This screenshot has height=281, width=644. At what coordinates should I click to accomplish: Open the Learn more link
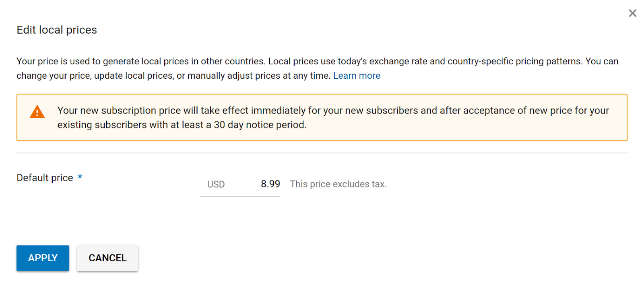pyautogui.click(x=357, y=76)
